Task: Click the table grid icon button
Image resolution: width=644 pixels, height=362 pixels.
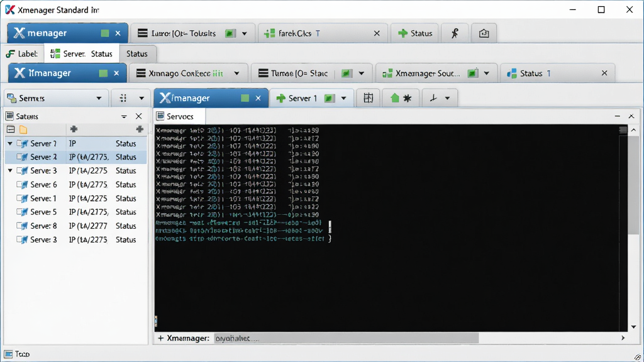Action: coord(369,97)
